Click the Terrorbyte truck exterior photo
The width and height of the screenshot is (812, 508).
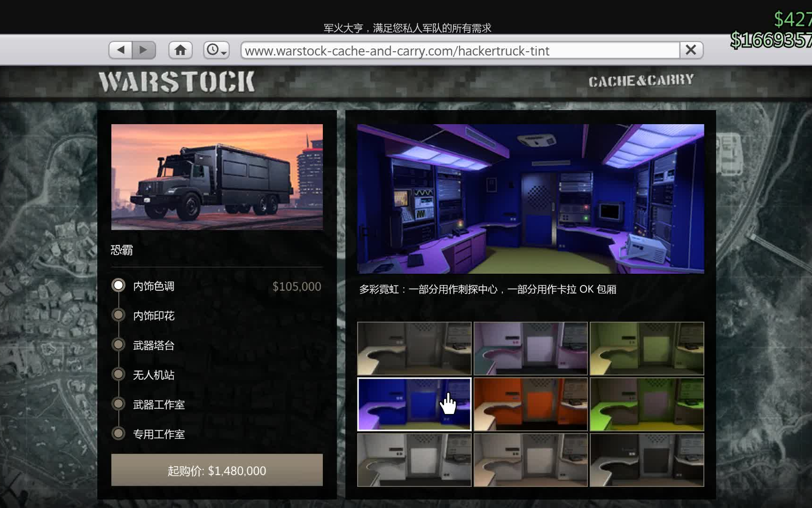pos(217,177)
